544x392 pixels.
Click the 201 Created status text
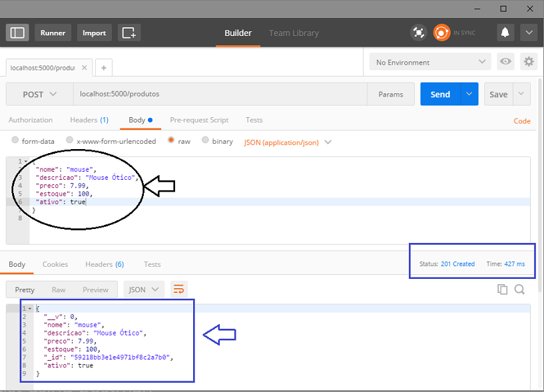click(457, 264)
